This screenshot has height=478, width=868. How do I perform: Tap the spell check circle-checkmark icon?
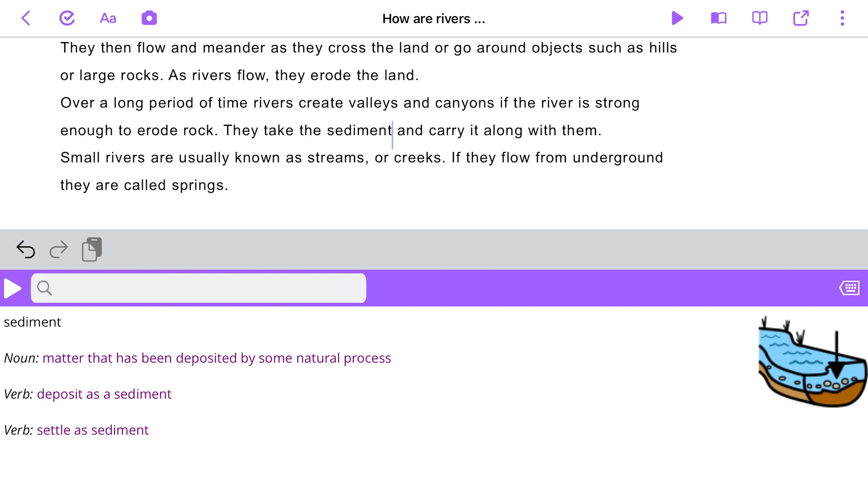click(67, 18)
